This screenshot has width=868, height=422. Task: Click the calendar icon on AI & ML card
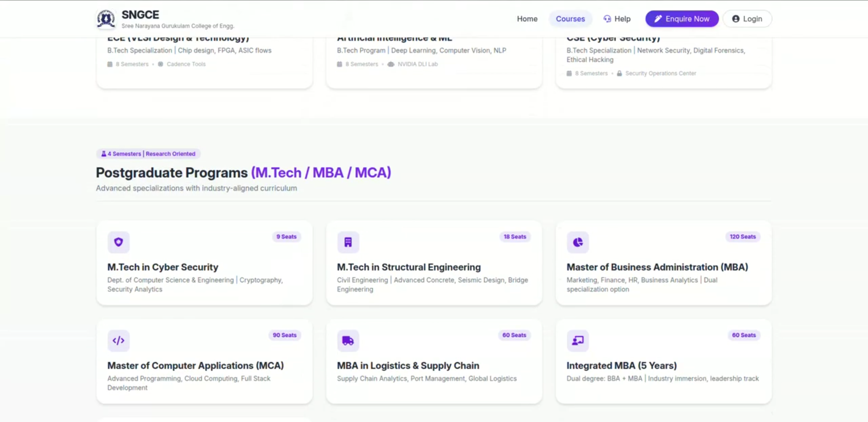point(339,64)
